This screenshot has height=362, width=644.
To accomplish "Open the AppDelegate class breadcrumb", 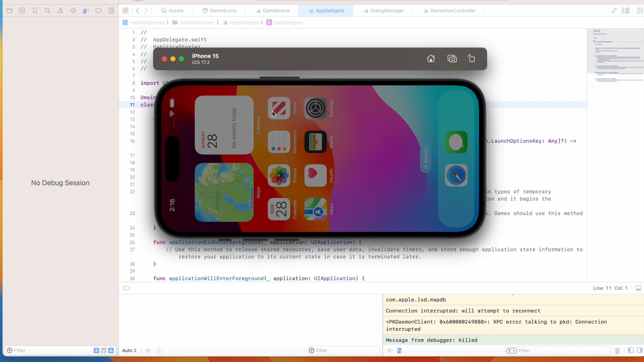I will (285, 23).
